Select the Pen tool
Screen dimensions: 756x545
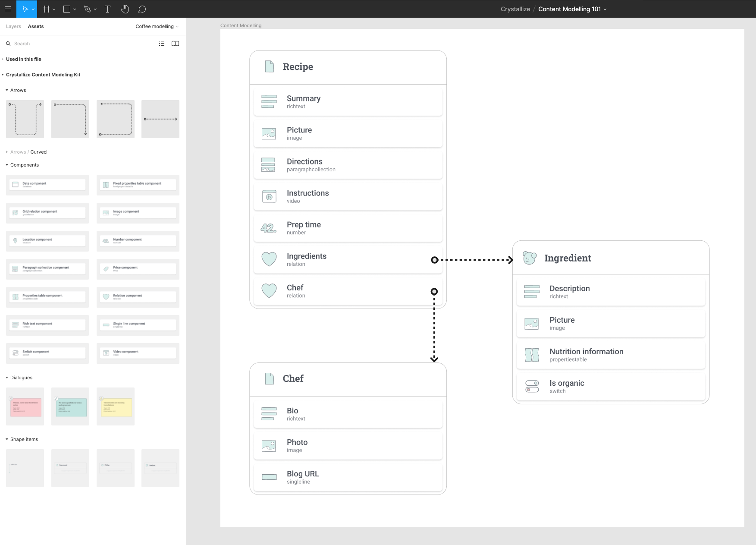(x=88, y=9)
